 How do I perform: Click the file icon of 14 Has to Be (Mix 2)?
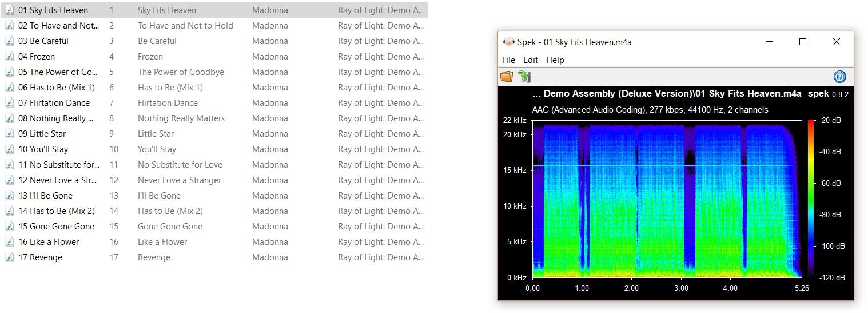coord(10,211)
